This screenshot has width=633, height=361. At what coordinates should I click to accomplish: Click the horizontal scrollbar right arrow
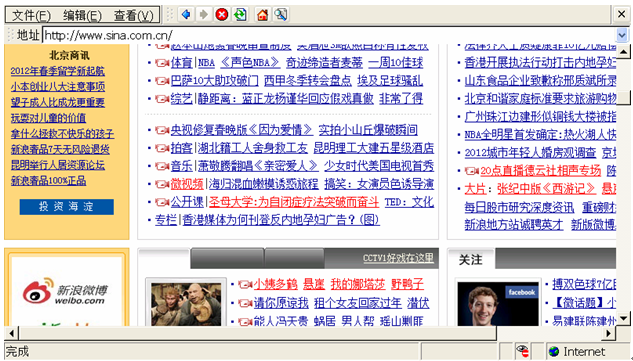pyautogui.click(x=608, y=333)
